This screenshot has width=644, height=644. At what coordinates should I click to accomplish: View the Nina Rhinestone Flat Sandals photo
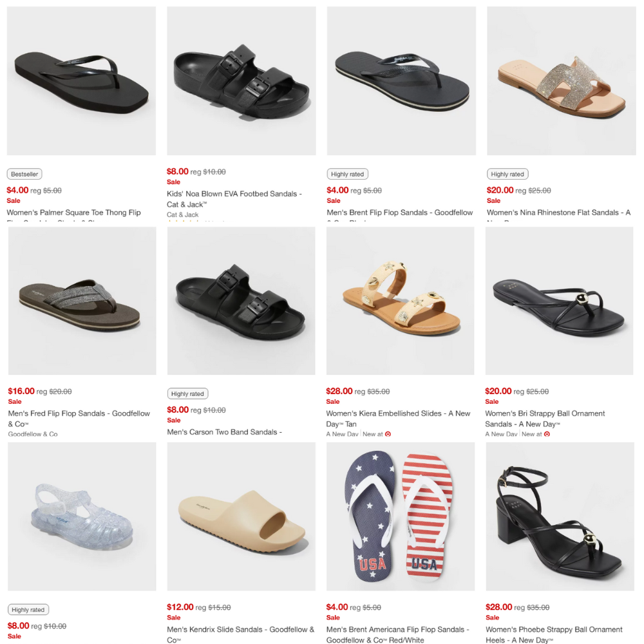pos(562,81)
